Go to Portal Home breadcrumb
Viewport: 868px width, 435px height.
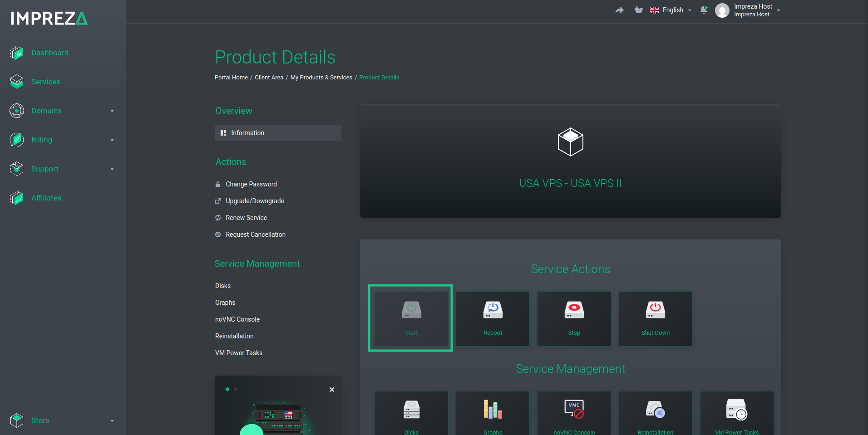[231, 78]
